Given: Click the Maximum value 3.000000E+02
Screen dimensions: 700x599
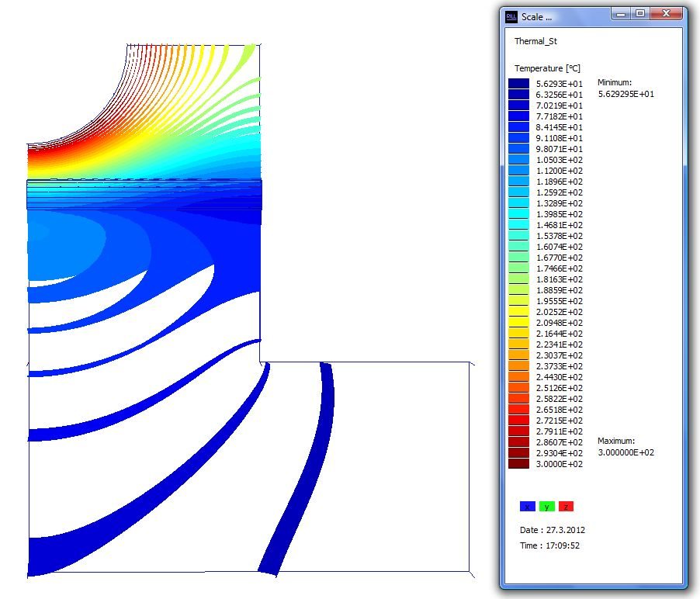Looking at the screenshot, I should click(x=625, y=452).
